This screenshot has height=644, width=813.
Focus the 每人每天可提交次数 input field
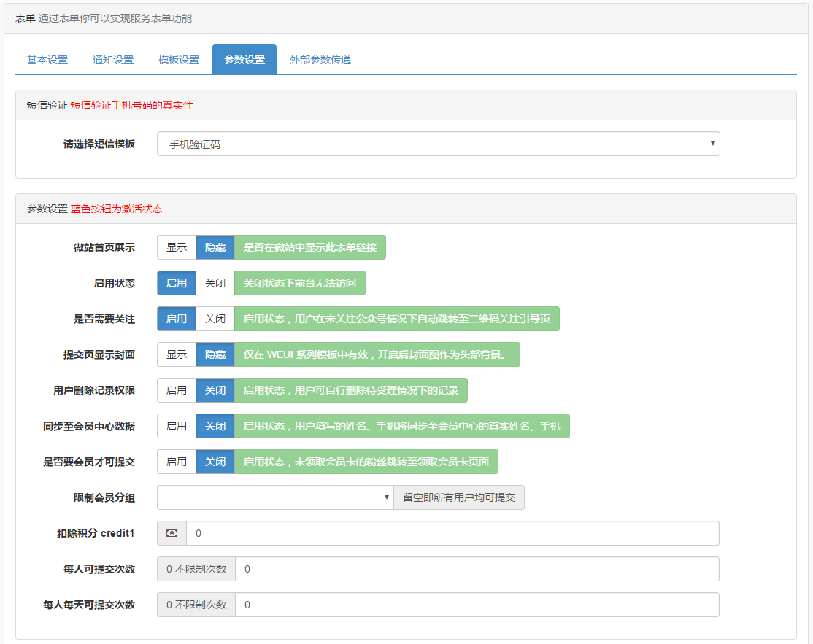click(477, 605)
